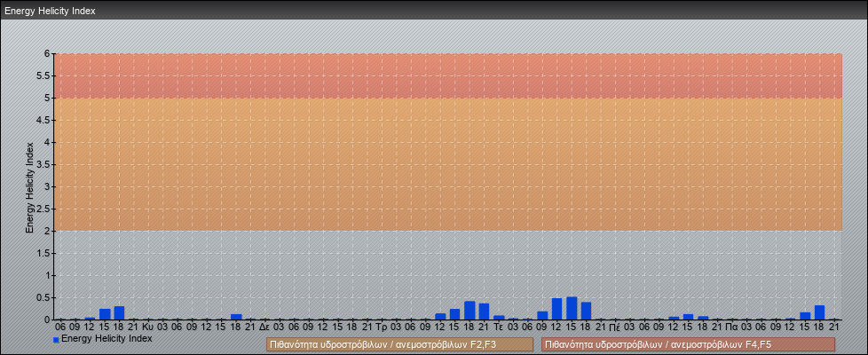The image size is (868, 355).
Task: Click the 'Πα' day label on the x-axis
Action: [x=731, y=327]
